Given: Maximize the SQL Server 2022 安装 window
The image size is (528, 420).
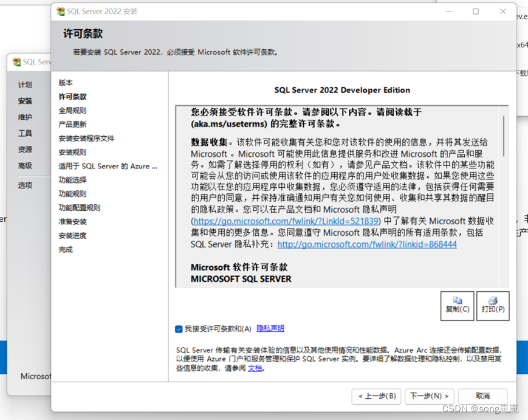Looking at the screenshot, I should tap(476, 12).
